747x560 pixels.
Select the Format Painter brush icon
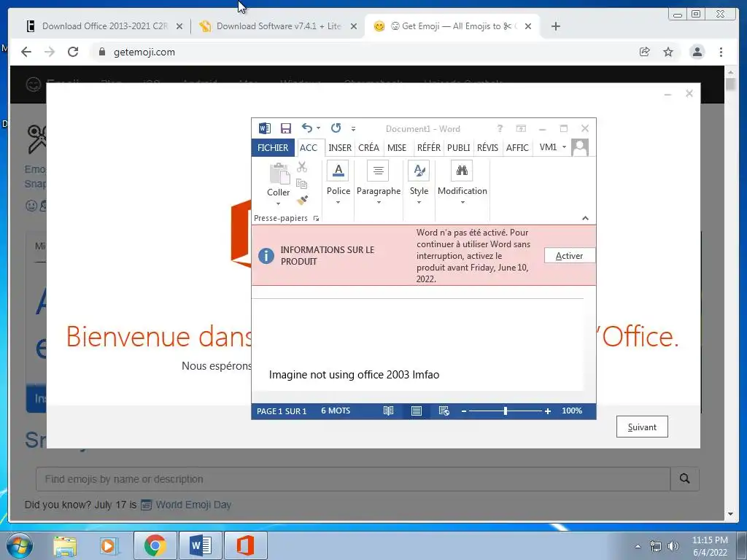[x=302, y=200]
